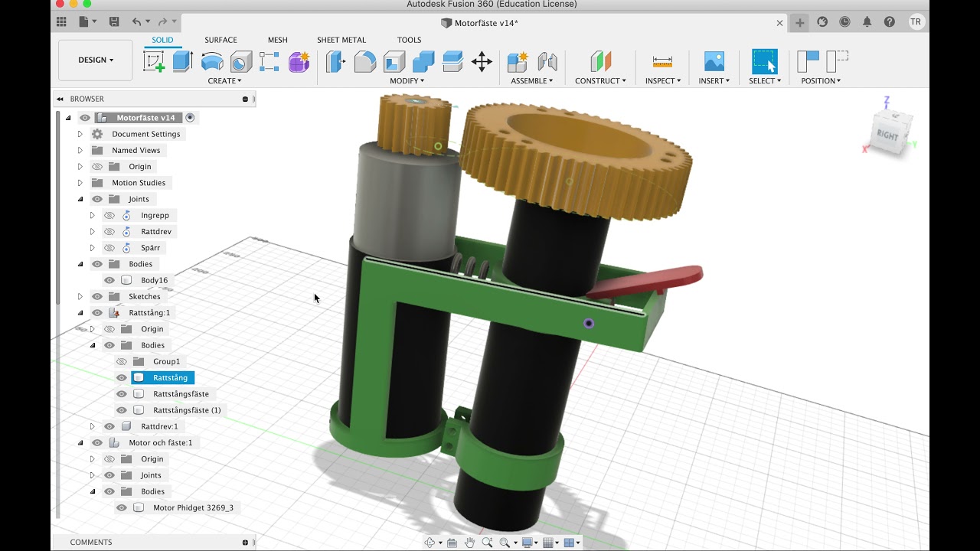
Task: Click the New Component assemble icon
Action: (x=518, y=61)
